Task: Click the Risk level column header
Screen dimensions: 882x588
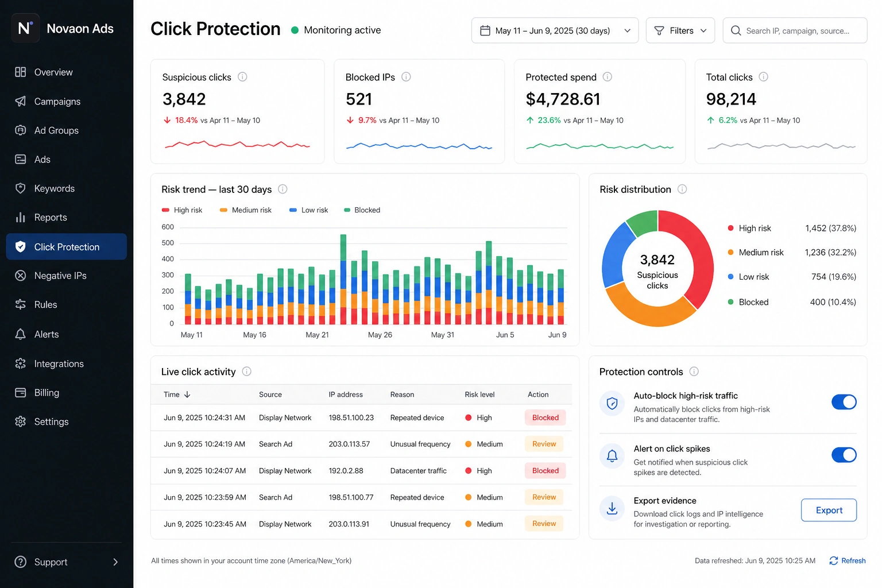Action: pyautogui.click(x=479, y=394)
